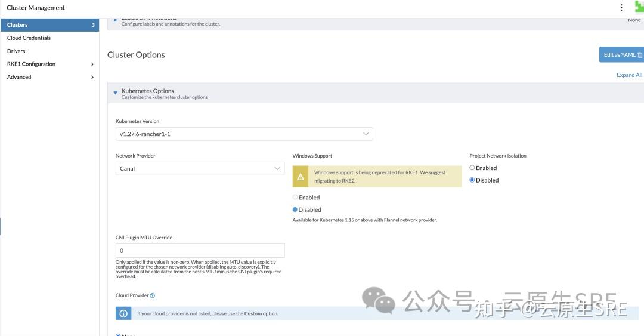Open Drivers in the sidebar
The image size is (644, 336).
pyautogui.click(x=16, y=51)
